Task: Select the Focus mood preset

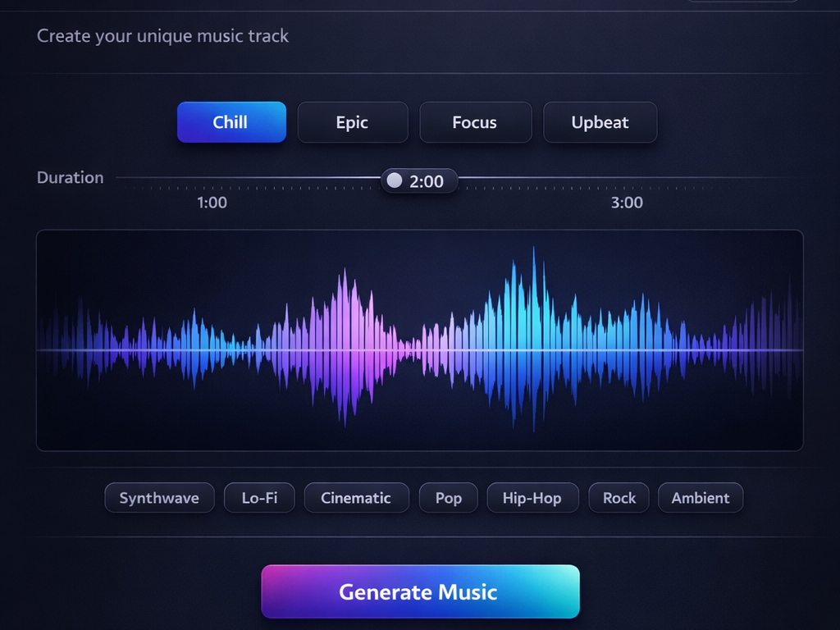Action: pyautogui.click(x=476, y=121)
